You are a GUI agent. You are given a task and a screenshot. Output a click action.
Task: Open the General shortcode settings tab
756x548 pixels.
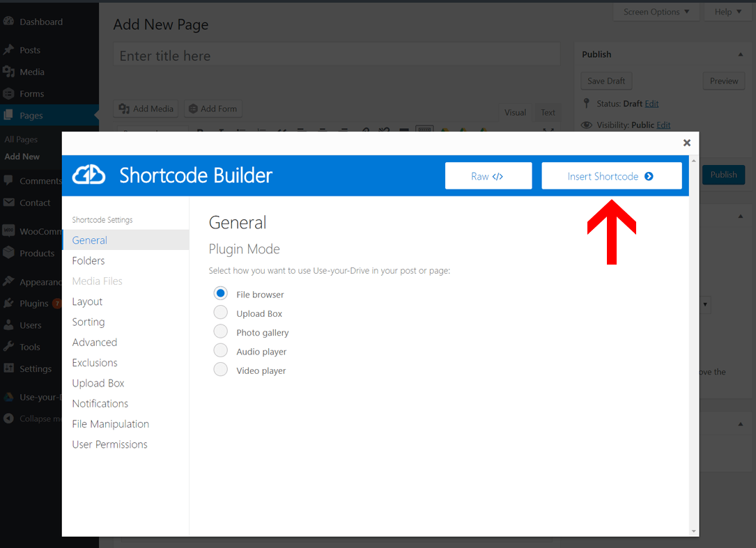(x=126, y=240)
